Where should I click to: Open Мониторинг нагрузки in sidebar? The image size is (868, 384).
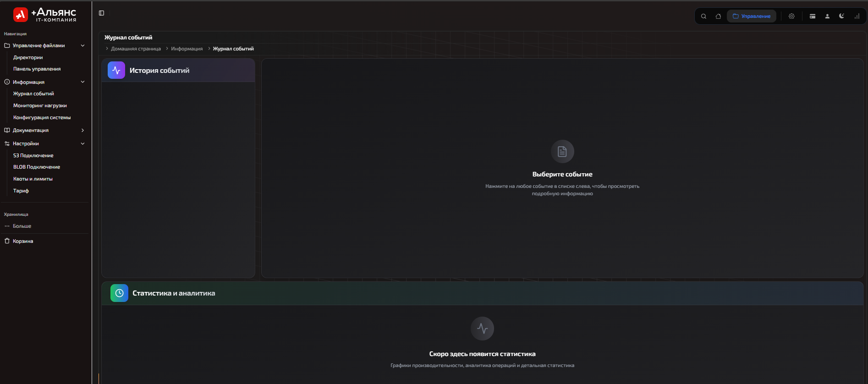point(40,106)
